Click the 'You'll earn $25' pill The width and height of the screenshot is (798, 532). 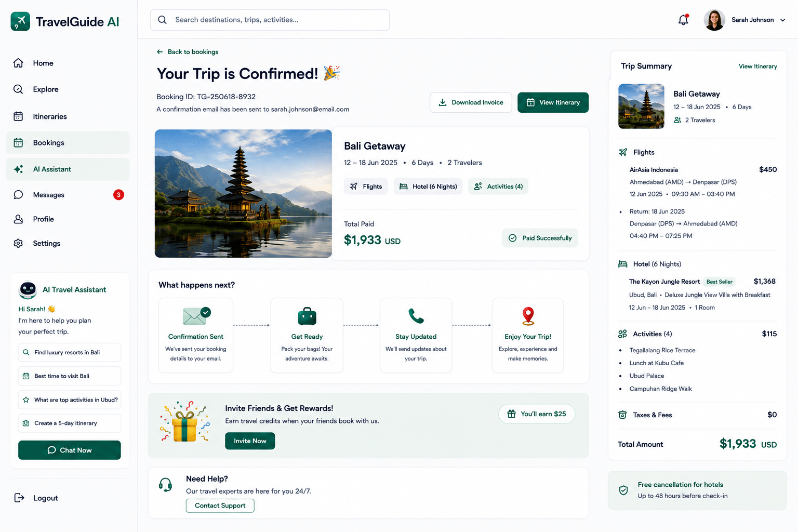[x=537, y=414]
